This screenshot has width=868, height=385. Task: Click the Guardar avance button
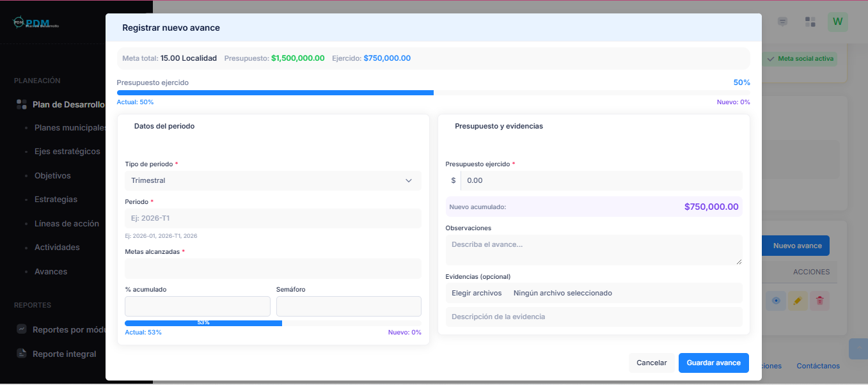(714, 363)
